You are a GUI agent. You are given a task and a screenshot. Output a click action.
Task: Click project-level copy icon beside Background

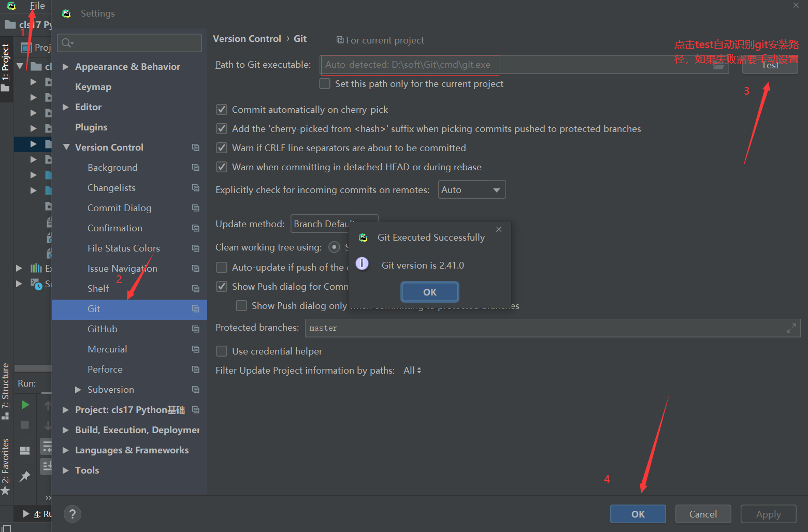195,168
